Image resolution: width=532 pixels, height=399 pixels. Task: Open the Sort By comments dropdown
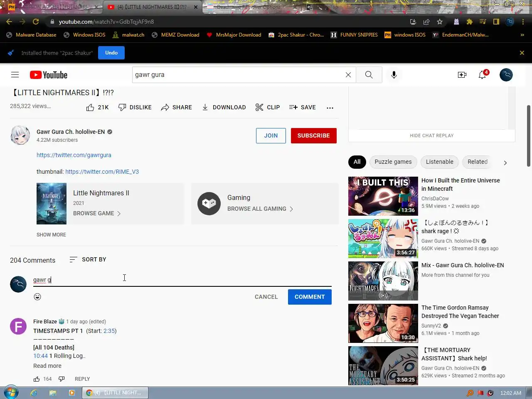(x=88, y=259)
